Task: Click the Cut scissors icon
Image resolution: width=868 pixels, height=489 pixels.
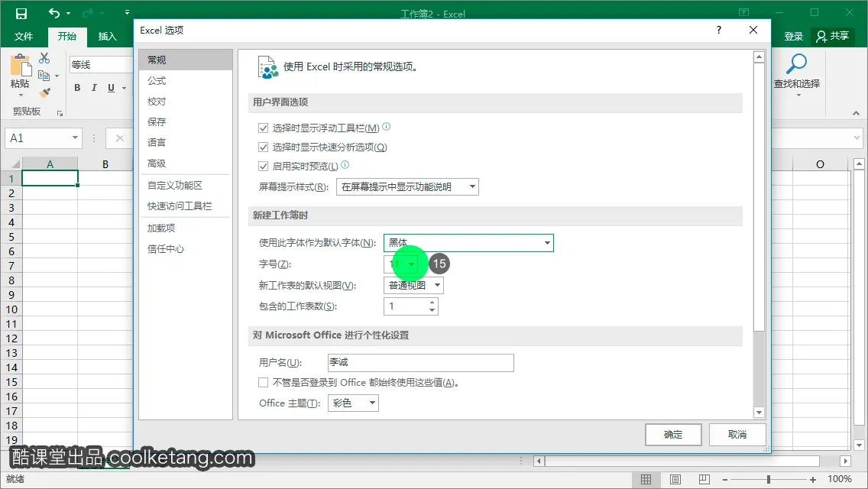Action: click(x=44, y=58)
